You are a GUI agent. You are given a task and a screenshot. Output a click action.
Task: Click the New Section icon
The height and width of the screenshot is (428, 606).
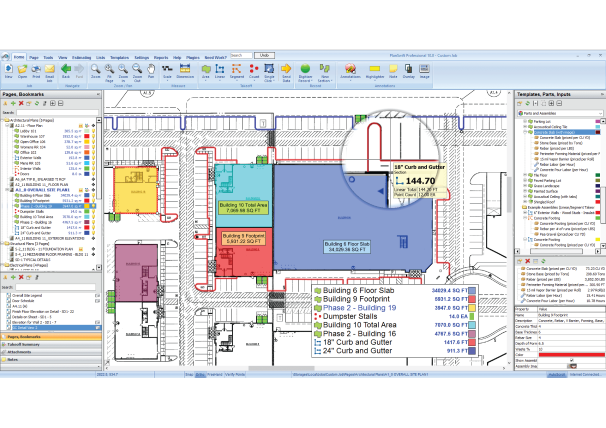(324, 69)
